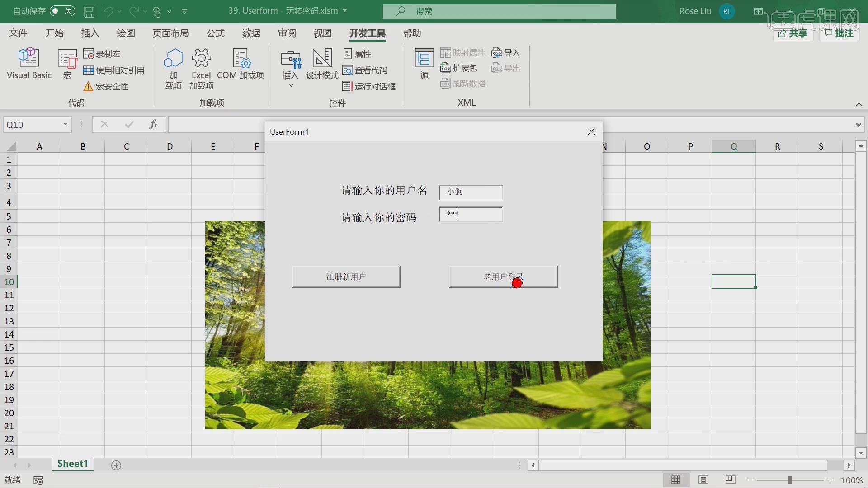Collapse the ribbon
Image resolution: width=868 pixels, height=488 pixels.
tap(859, 104)
